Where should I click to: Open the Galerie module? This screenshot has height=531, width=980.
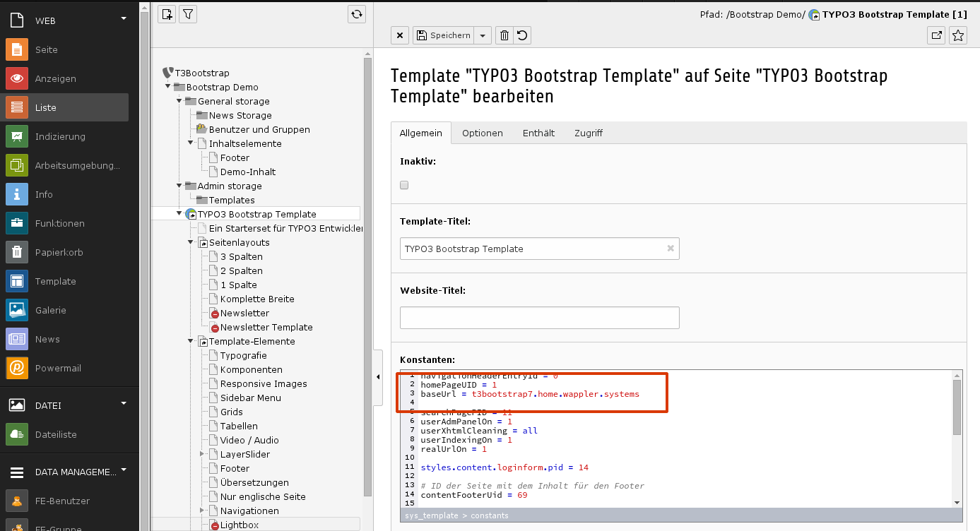[17, 310]
